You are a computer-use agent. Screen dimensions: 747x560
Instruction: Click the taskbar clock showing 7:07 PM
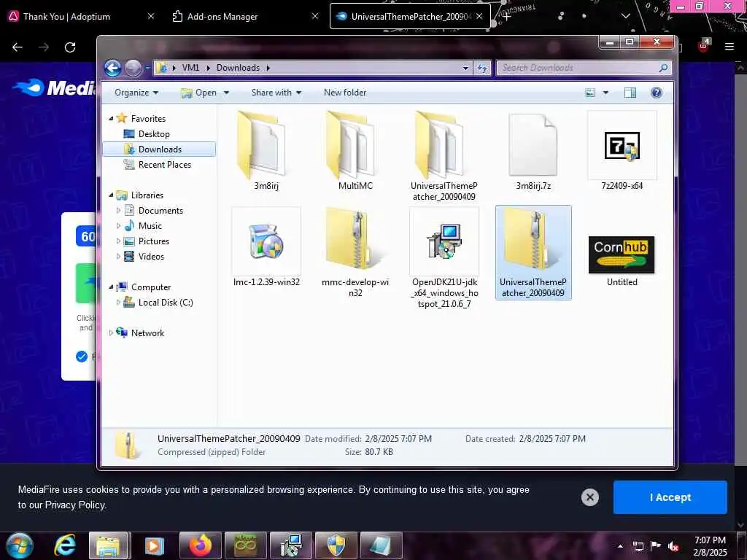(710, 546)
